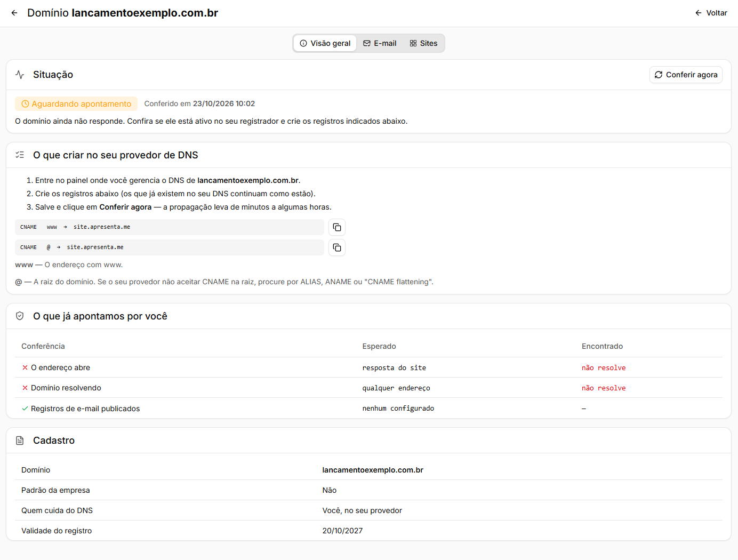Click the red X beside O endereço abre
This screenshot has height=560, width=738.
point(25,367)
